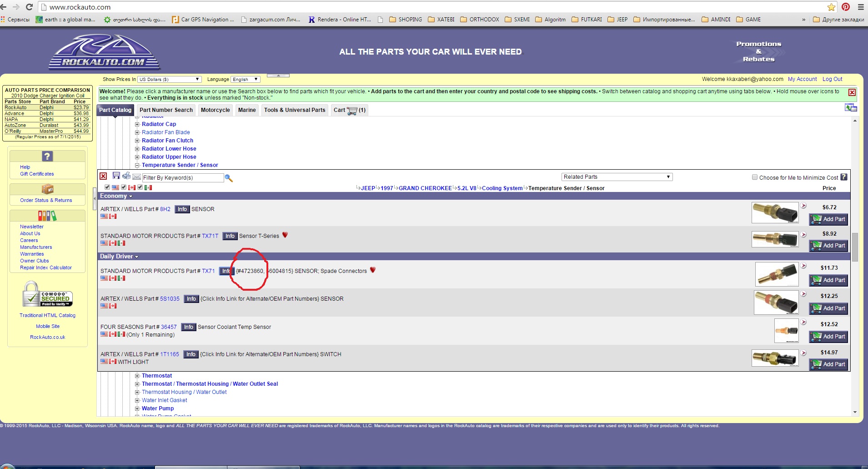Click the browser address bar
This screenshot has width=868, height=469.
437,7
